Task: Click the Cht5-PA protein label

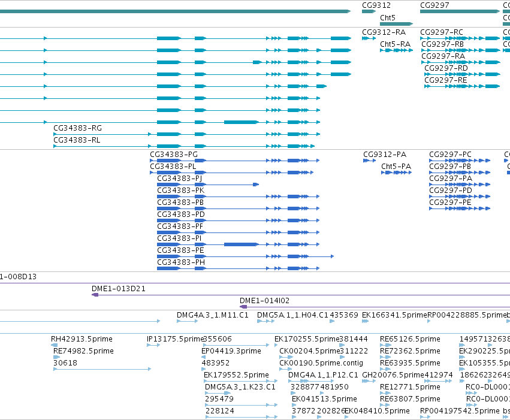Action: click(396, 167)
